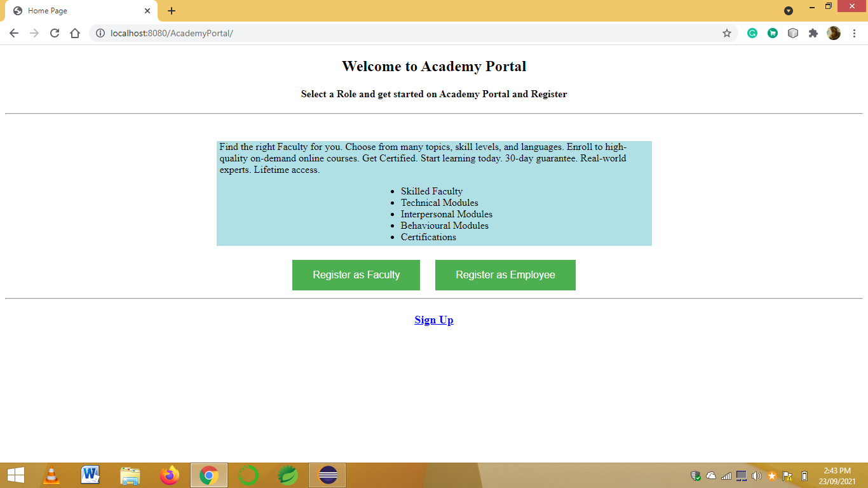The width and height of the screenshot is (868, 488).
Task: Open the Grammarly extension icon
Action: point(752,33)
